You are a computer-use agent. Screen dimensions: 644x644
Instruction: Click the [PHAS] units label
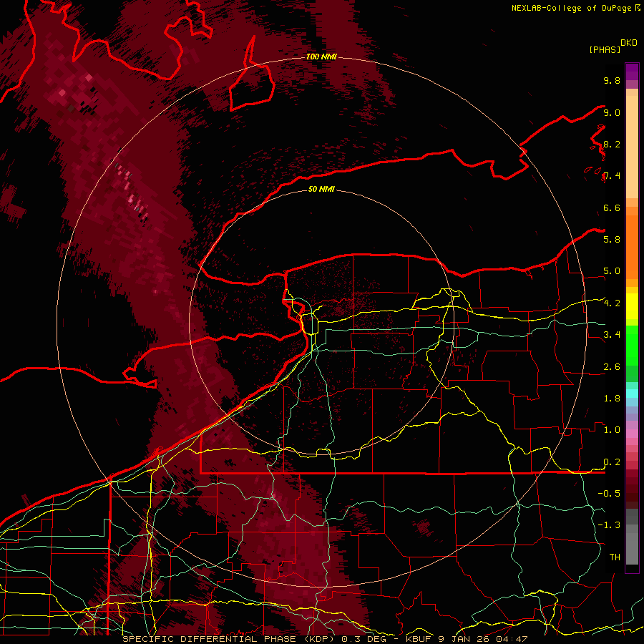pyautogui.click(x=605, y=49)
